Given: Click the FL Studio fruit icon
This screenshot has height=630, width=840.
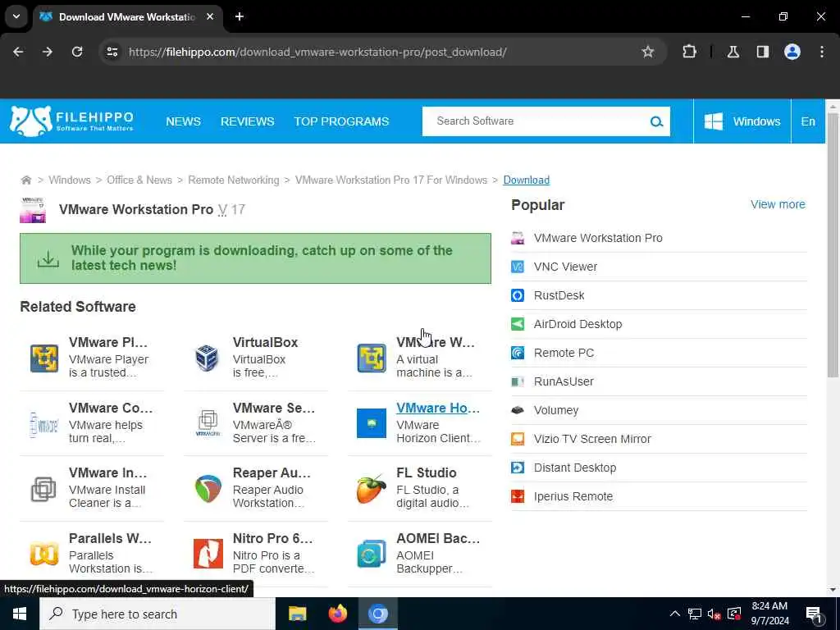Looking at the screenshot, I should 372,489.
